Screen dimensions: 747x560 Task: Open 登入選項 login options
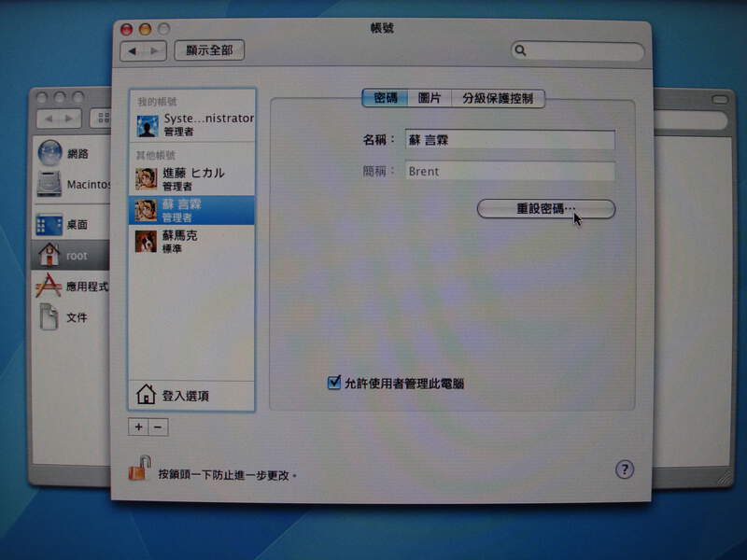coord(184,396)
